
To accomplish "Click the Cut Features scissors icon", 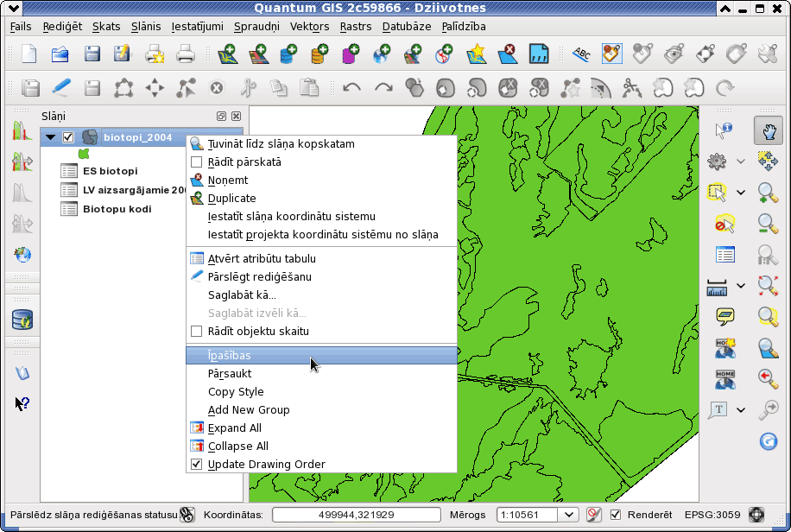I will click(248, 88).
